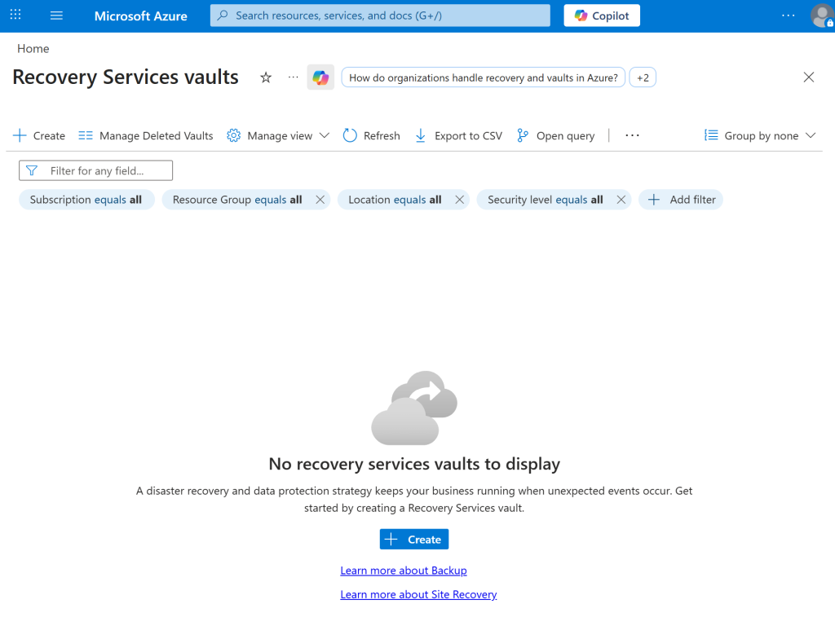
Task: Click the blue Create button in empty state
Action: 414,539
